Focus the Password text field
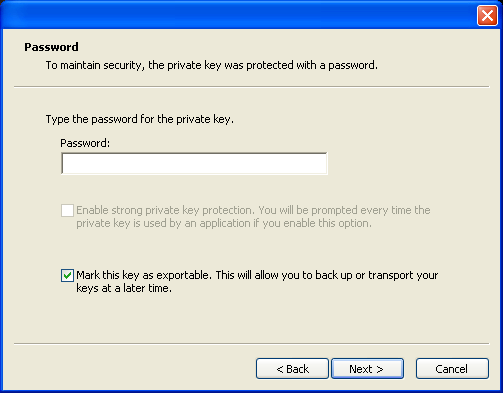Screen dimensions: 503x393 pos(194,163)
